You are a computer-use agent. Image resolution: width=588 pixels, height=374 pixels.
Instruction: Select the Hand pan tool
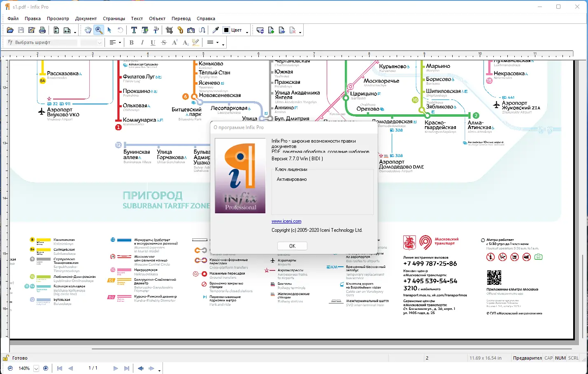click(x=88, y=30)
